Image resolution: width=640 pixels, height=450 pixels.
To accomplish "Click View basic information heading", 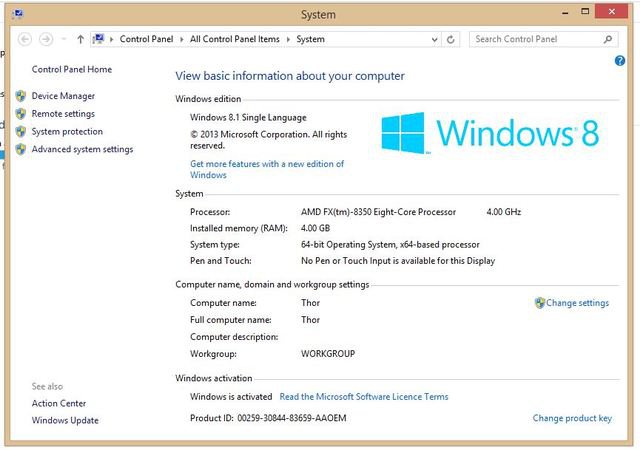I will (290, 76).
